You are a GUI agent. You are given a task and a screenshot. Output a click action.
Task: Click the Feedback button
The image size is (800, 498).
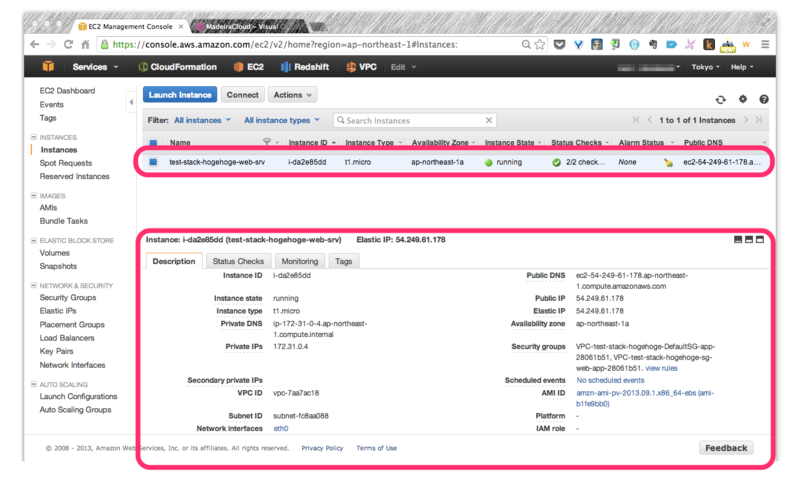pyautogui.click(x=726, y=448)
